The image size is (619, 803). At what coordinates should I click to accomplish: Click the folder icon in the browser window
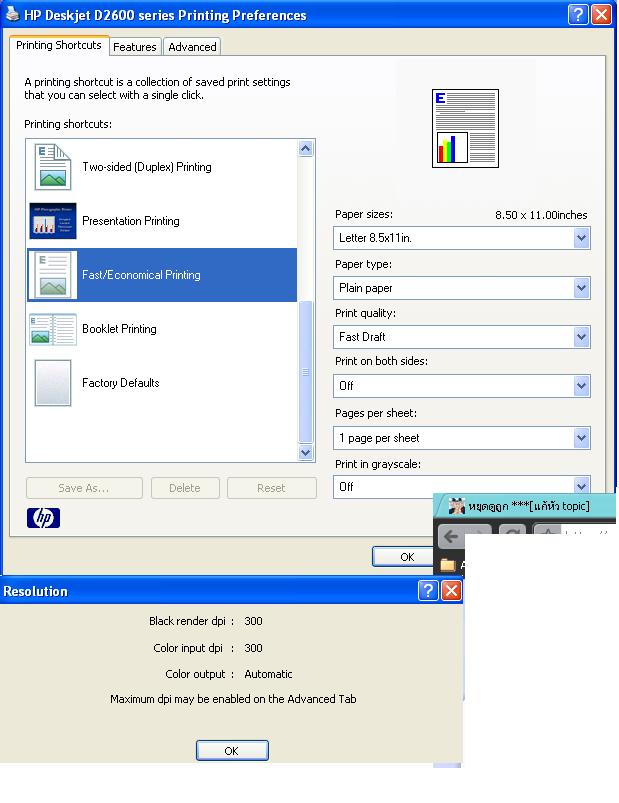(448, 565)
